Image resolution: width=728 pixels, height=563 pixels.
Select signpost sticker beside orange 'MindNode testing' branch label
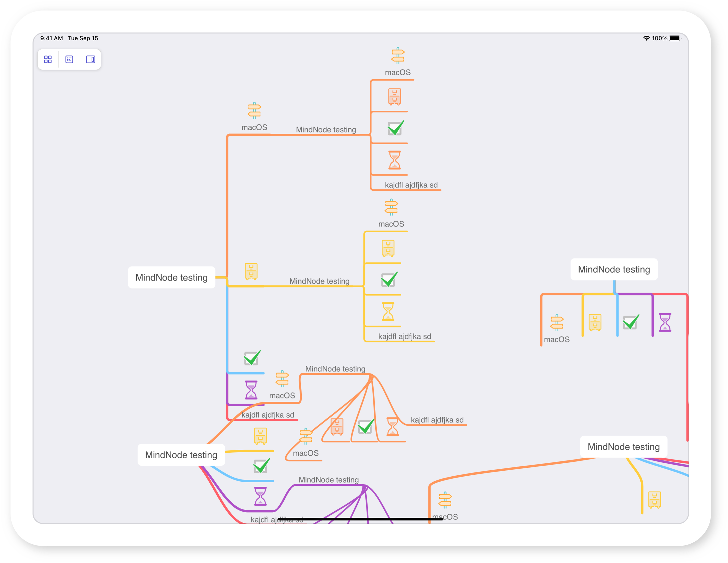pyautogui.click(x=254, y=110)
